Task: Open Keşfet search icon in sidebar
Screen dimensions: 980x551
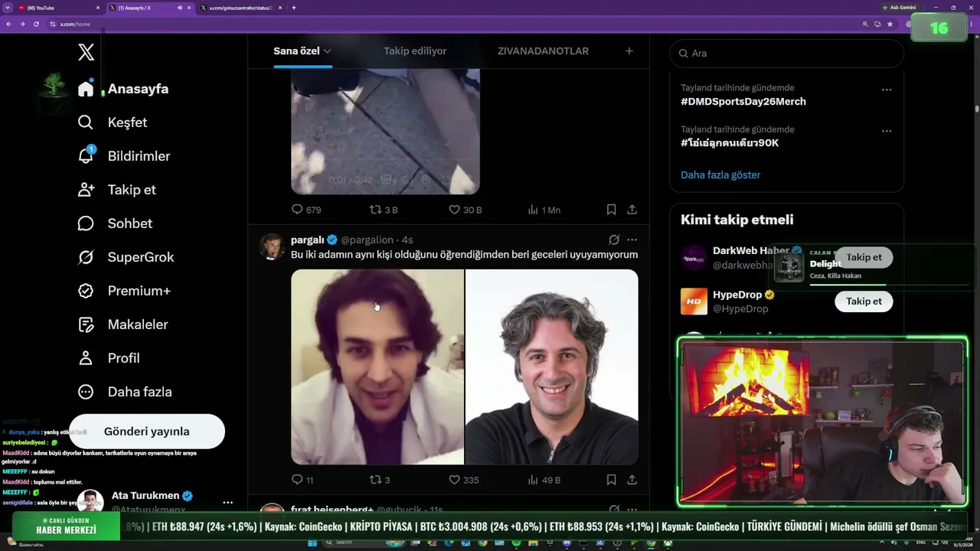Action: (x=86, y=122)
